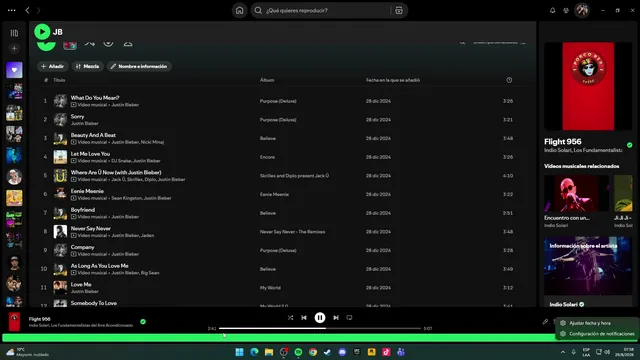The height and width of the screenshot is (360, 640).
Task: Open Microsoft Edge from taskbar
Action: pos(254,352)
